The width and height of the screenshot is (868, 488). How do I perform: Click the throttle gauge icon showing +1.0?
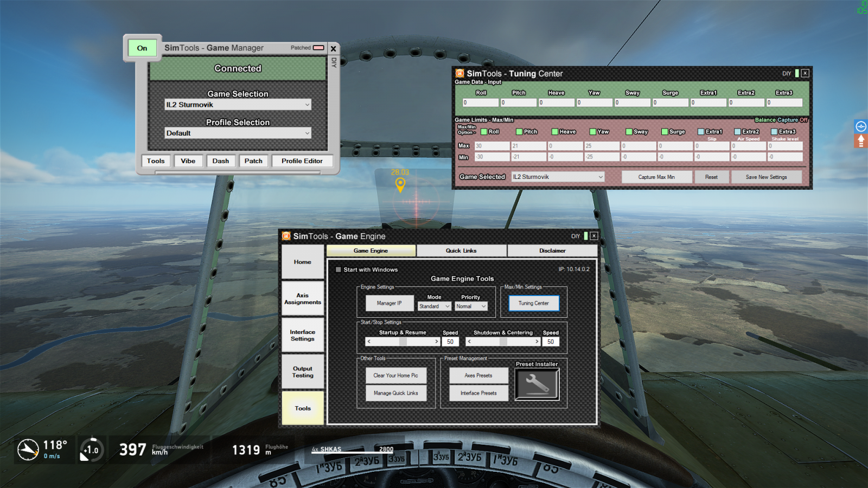click(91, 450)
